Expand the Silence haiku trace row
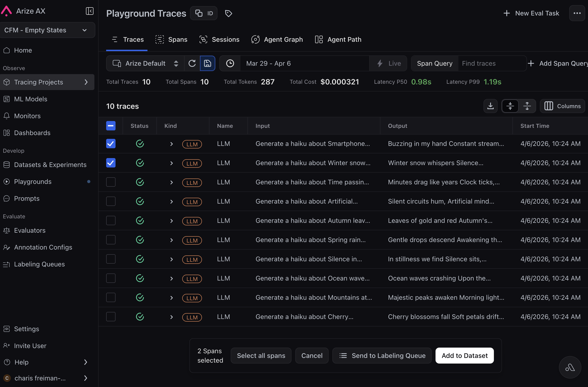588x387 pixels. [171, 259]
